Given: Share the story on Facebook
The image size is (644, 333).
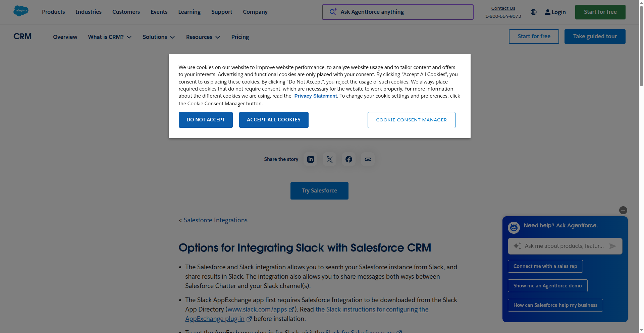Looking at the screenshot, I should coord(348,159).
